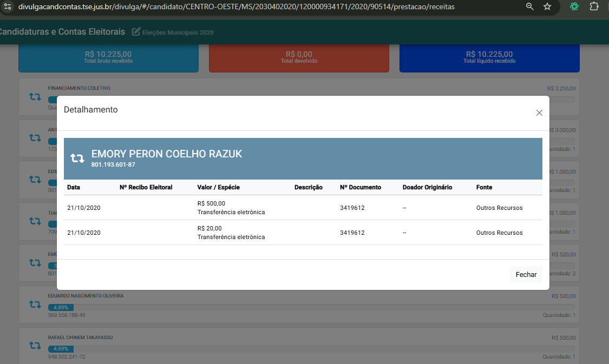Click the Valor / Espécie column header
Screen dimensions: 609x364
click(x=218, y=187)
